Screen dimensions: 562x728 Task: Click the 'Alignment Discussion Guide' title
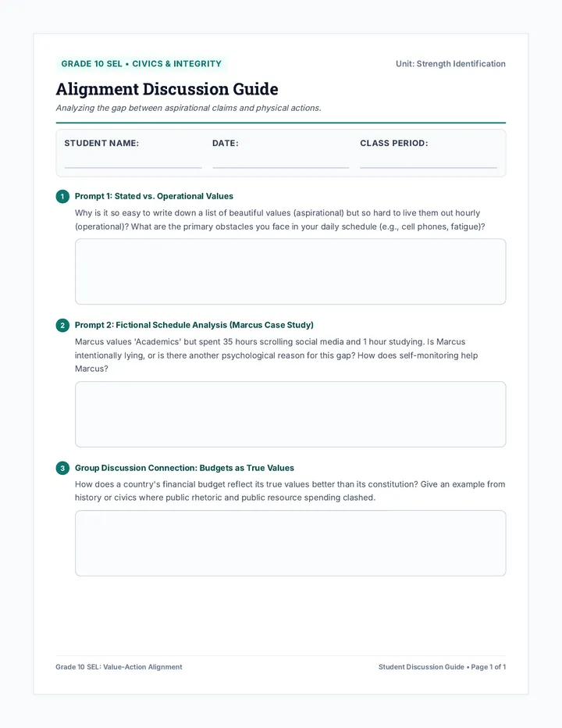point(167,89)
